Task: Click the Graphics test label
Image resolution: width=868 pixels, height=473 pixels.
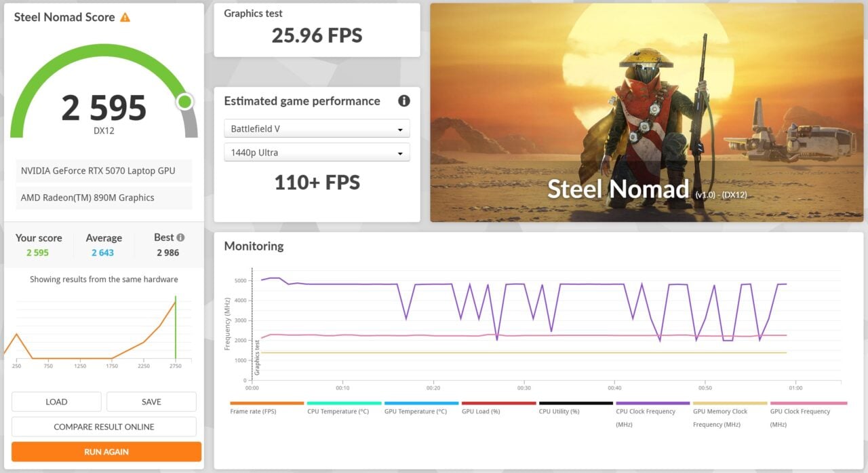Action: (254, 14)
